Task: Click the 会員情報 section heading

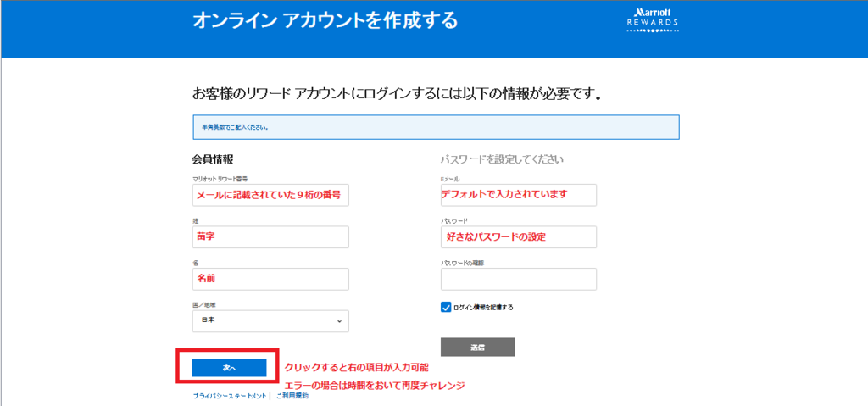Action: pos(213,159)
